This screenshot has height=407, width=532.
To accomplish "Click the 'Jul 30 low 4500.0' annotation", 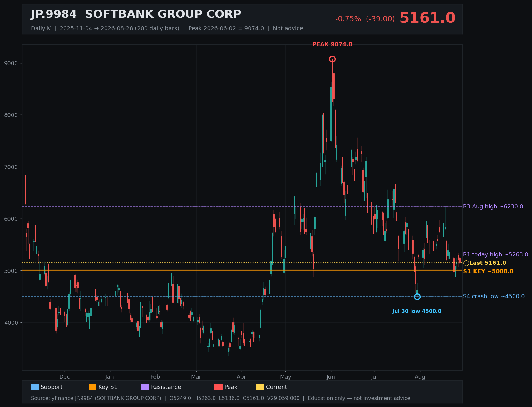I will pyautogui.click(x=417, y=311).
